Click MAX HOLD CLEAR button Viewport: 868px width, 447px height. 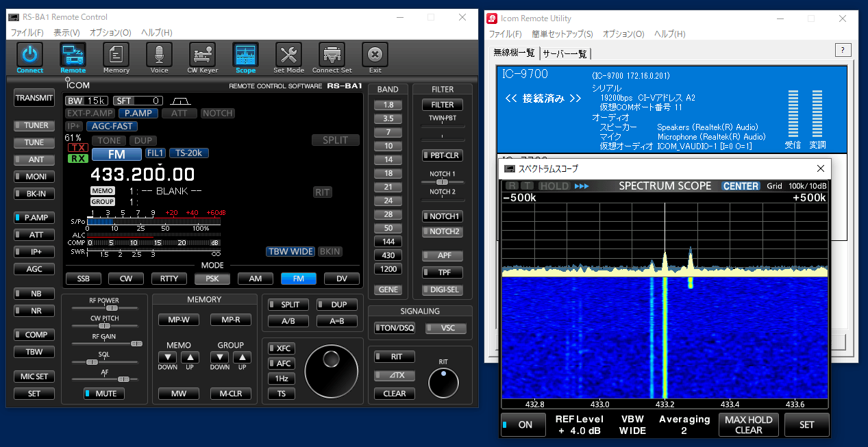tap(748, 424)
